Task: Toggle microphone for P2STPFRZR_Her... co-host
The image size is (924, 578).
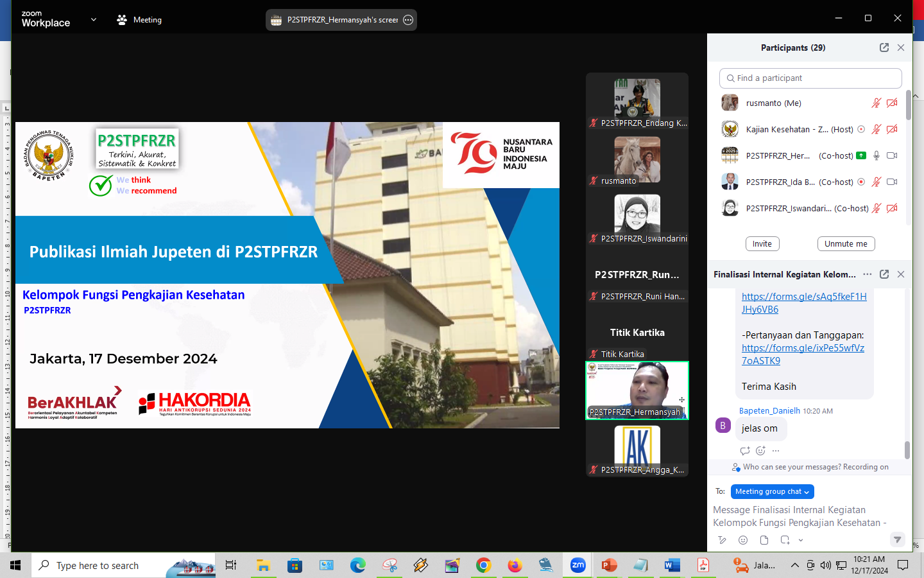Action: tap(876, 155)
